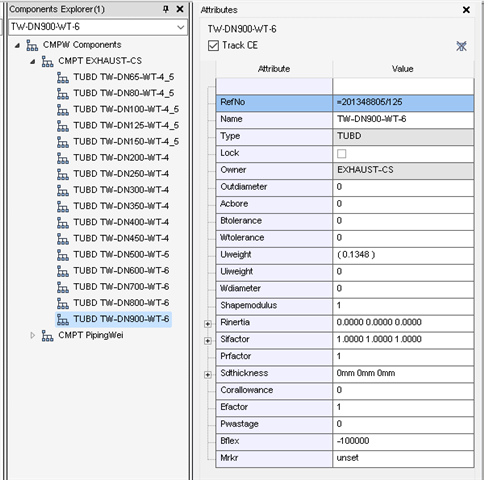Click the Uweight value field
484x480 pixels.
coord(403,255)
